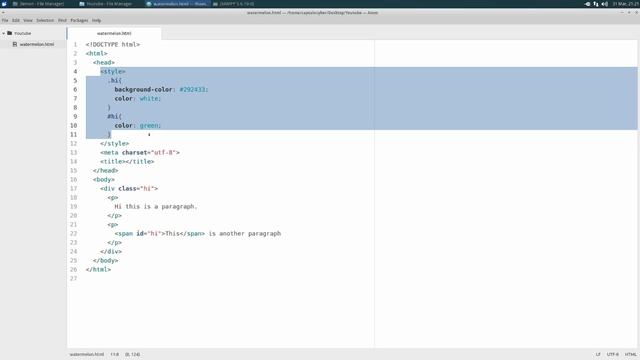Click the #hi selector on line 9
This screenshot has height=360, width=640.
(x=115, y=116)
